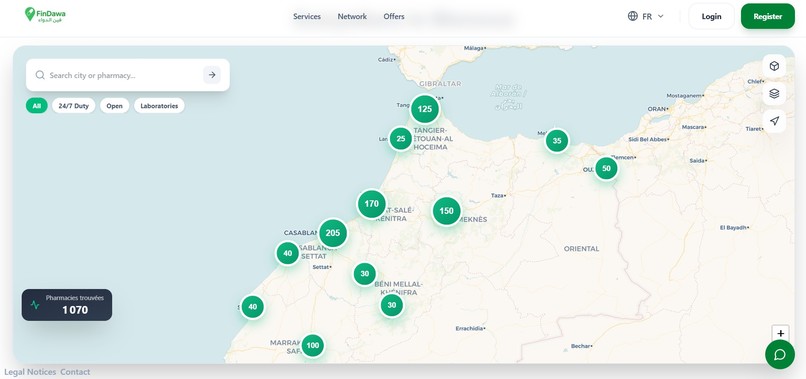The height and width of the screenshot is (379, 806).
Task: Open the Offers menu
Action: [394, 16]
